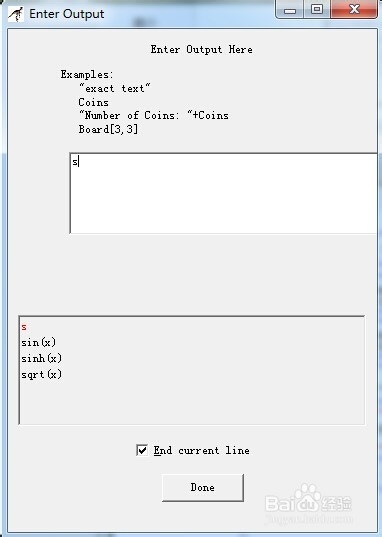The image size is (382, 537).
Task: Pick sqrt(x) from the suggestion list
Action: (41, 374)
